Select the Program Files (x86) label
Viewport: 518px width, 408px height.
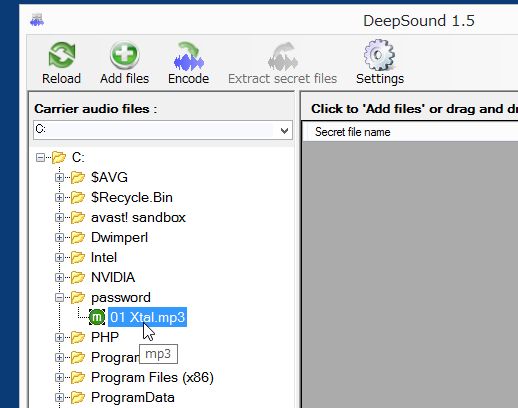pyautogui.click(x=152, y=377)
